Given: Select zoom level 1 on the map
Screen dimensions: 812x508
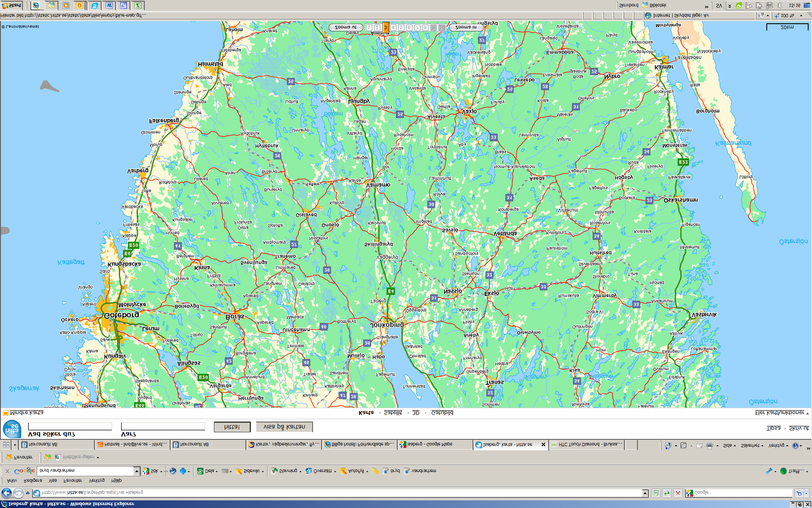Looking at the screenshot, I should [369, 28].
